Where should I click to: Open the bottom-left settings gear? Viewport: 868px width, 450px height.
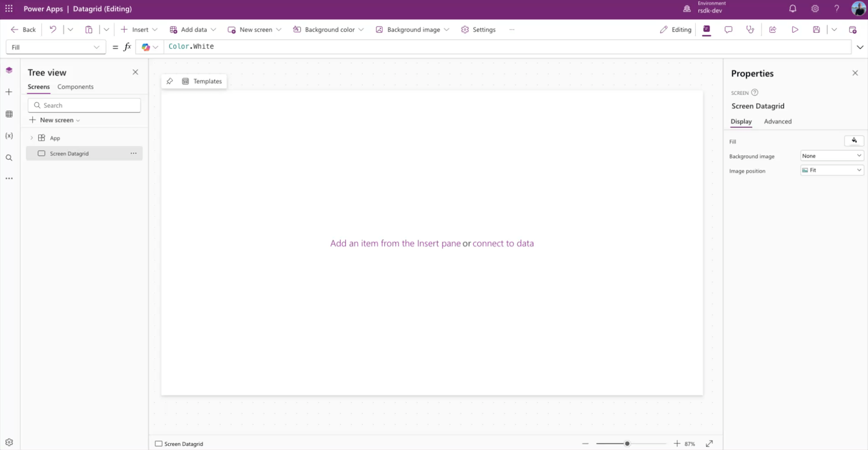point(9,442)
